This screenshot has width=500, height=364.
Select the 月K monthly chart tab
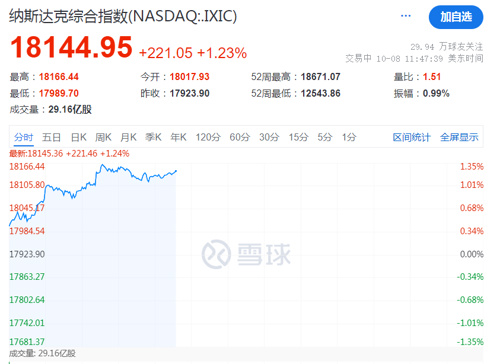point(128,137)
